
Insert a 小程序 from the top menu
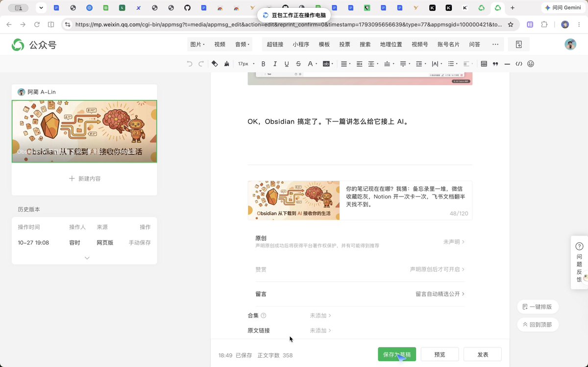[301, 44]
